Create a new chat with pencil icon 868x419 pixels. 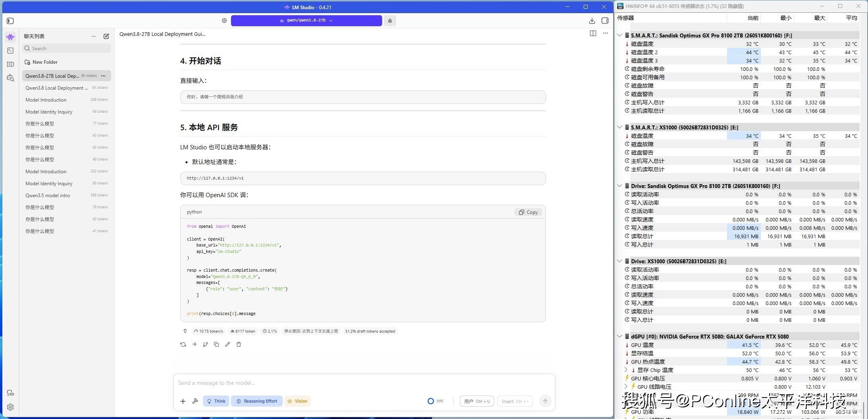pyautogui.click(x=106, y=36)
